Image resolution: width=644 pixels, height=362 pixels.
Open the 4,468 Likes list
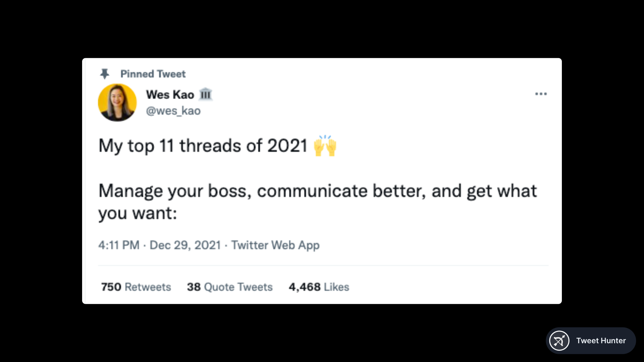(319, 287)
